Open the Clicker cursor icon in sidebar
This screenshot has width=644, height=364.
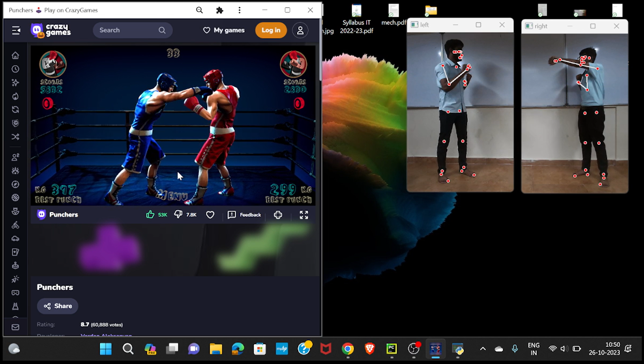point(15,279)
